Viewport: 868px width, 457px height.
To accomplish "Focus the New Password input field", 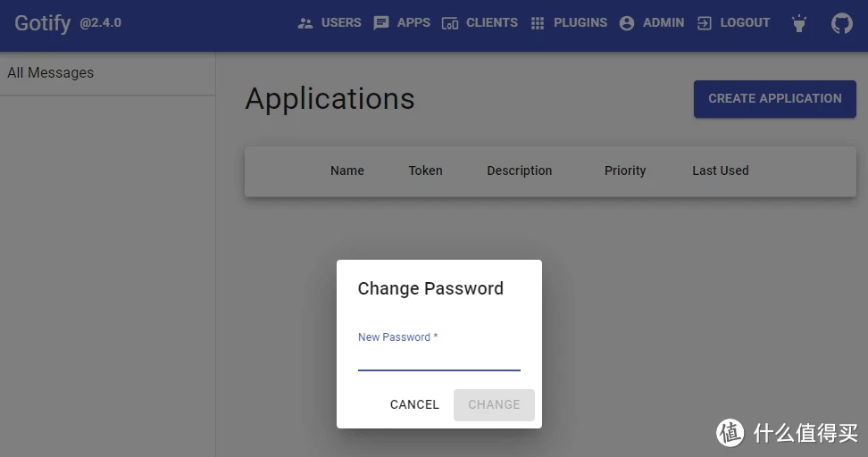I will [x=438, y=358].
